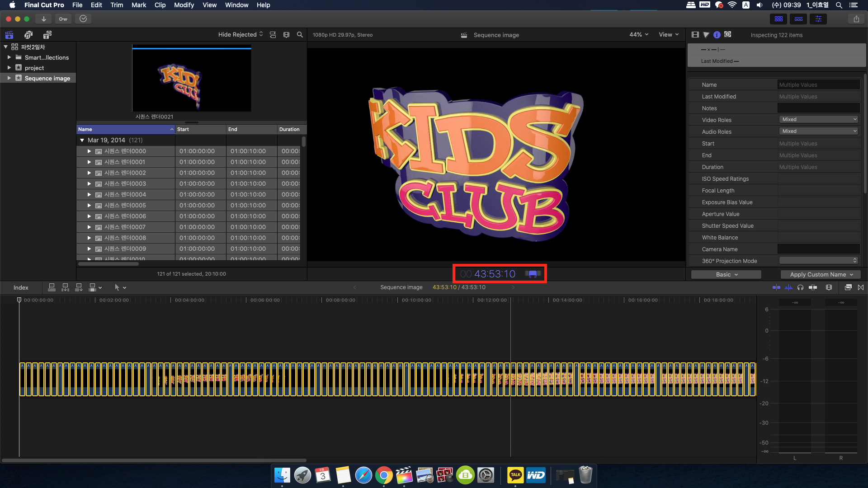Open the Keyword Editor key icon

pyautogui.click(x=63, y=19)
